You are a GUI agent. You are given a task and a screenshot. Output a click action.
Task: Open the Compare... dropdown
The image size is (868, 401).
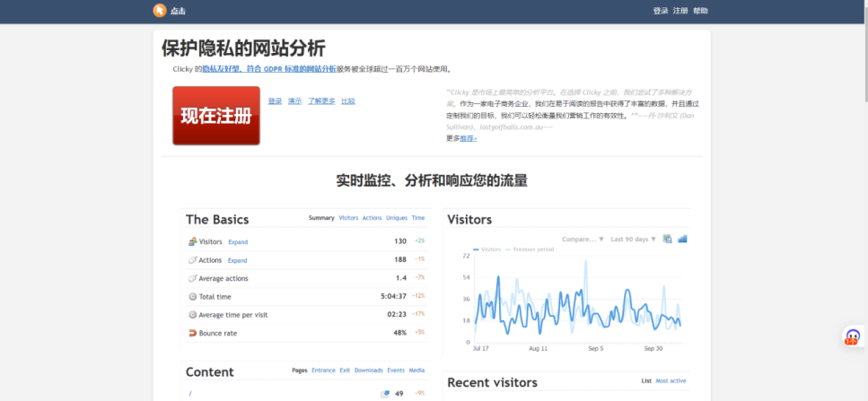(x=583, y=240)
